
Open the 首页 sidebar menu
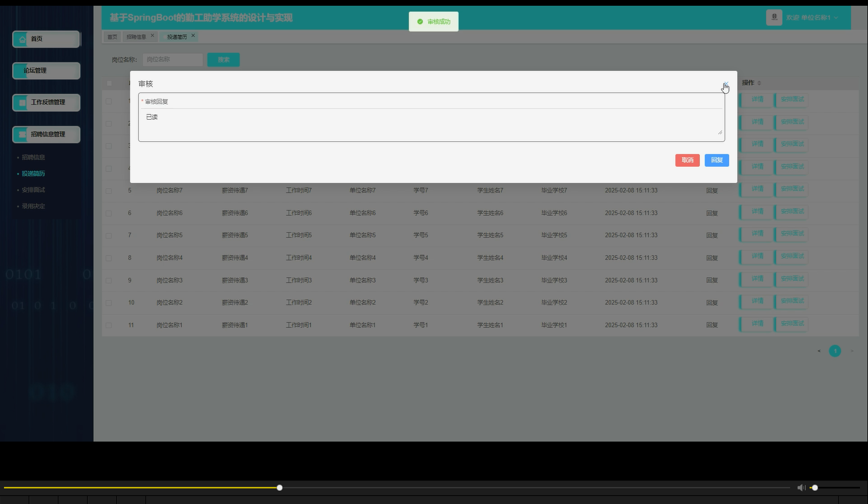coord(46,39)
